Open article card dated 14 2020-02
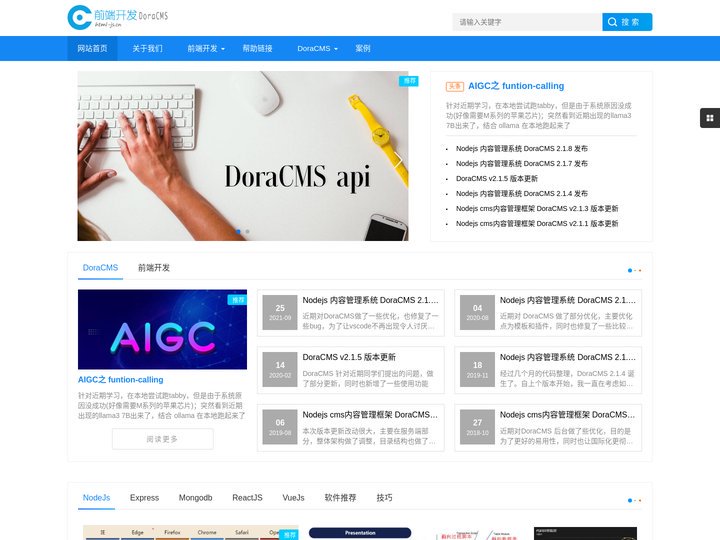The width and height of the screenshot is (720, 540). 351,370
